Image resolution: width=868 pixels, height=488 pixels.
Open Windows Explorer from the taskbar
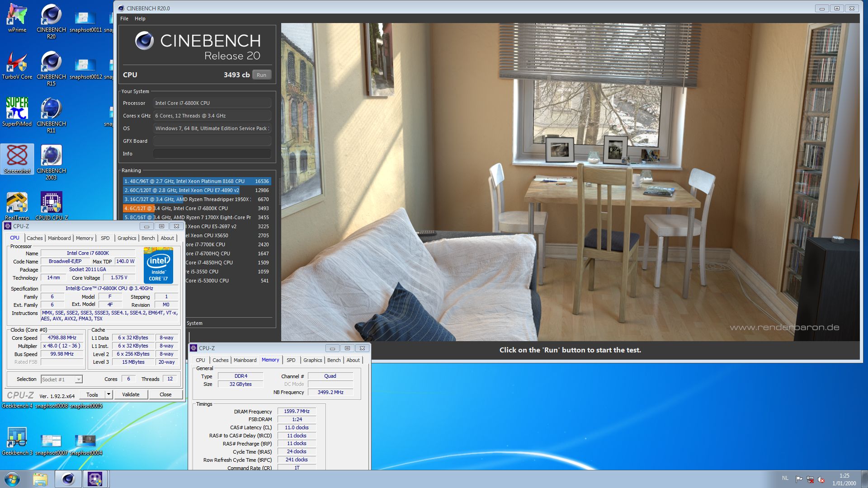[x=40, y=479]
